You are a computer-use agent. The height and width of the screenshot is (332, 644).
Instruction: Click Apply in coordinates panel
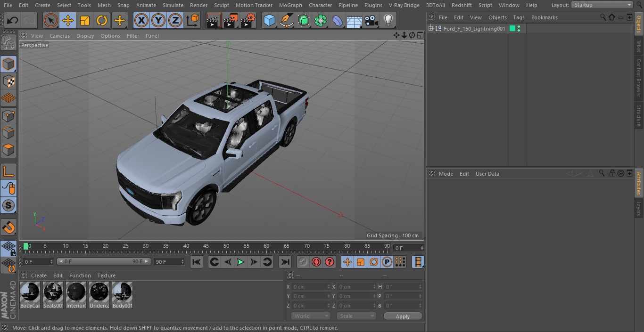(x=403, y=316)
